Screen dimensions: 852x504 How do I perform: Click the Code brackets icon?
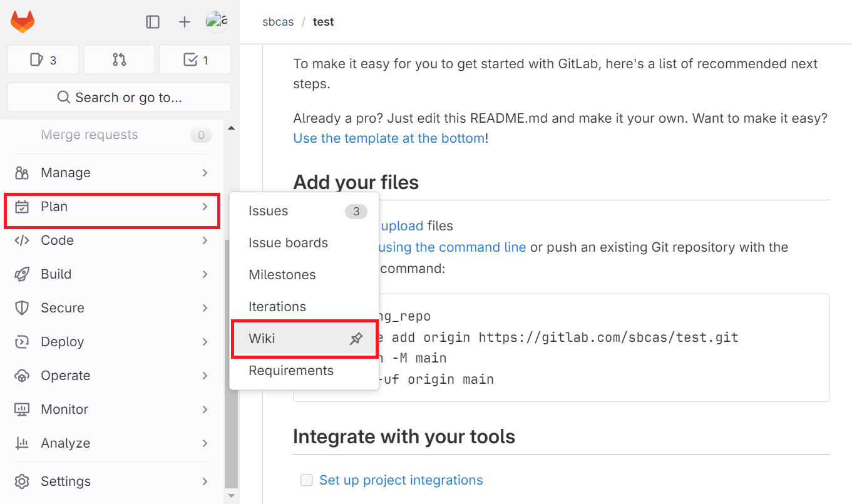point(22,240)
